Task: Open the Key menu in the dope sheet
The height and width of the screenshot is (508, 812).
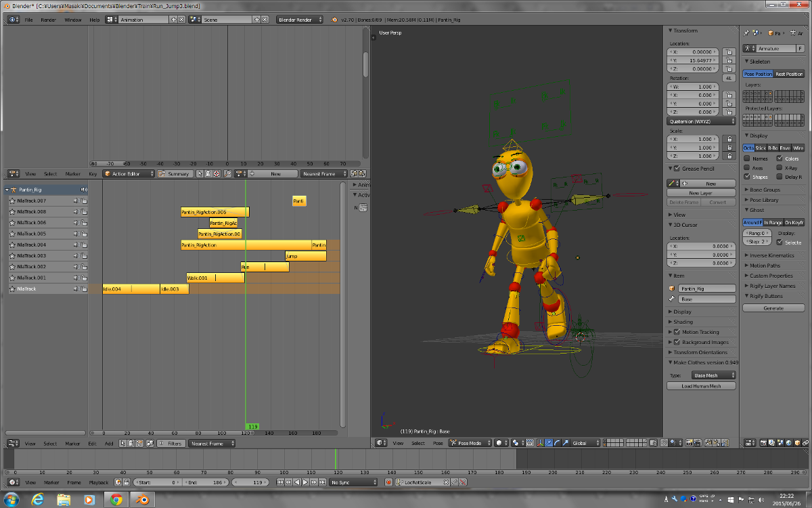Action: click(93, 174)
